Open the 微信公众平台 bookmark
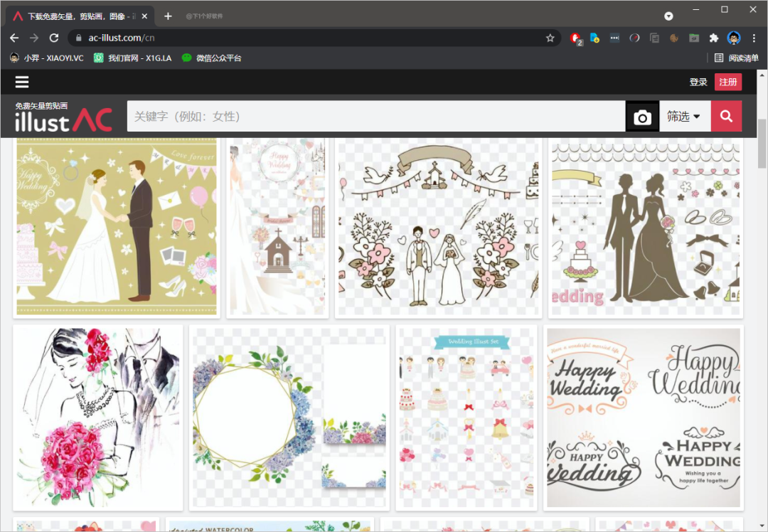 point(212,58)
